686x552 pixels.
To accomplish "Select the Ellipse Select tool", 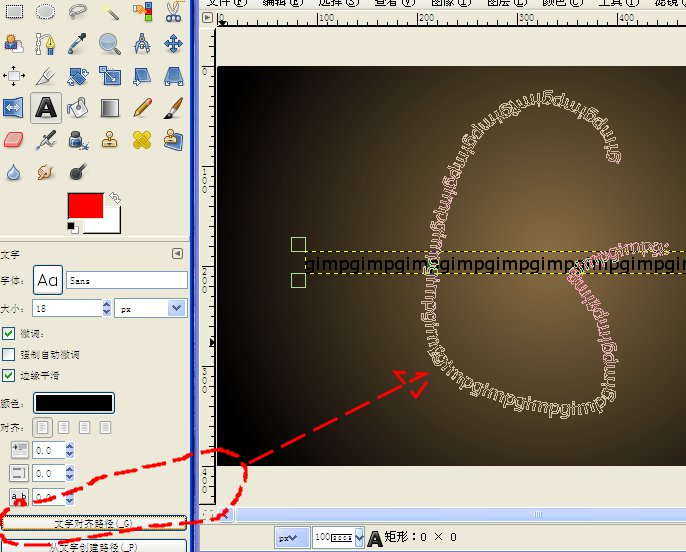I will point(46,11).
